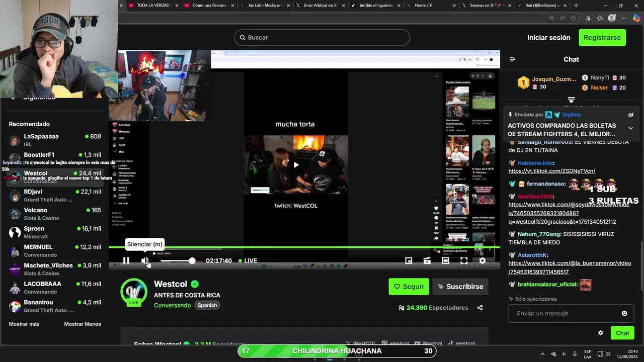Open the Copilot icon in the browser
The width and height of the screenshot is (644, 362).
click(636, 18)
